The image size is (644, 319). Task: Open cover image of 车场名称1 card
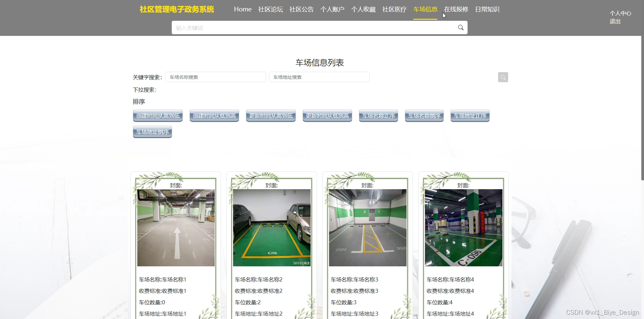[x=176, y=228]
